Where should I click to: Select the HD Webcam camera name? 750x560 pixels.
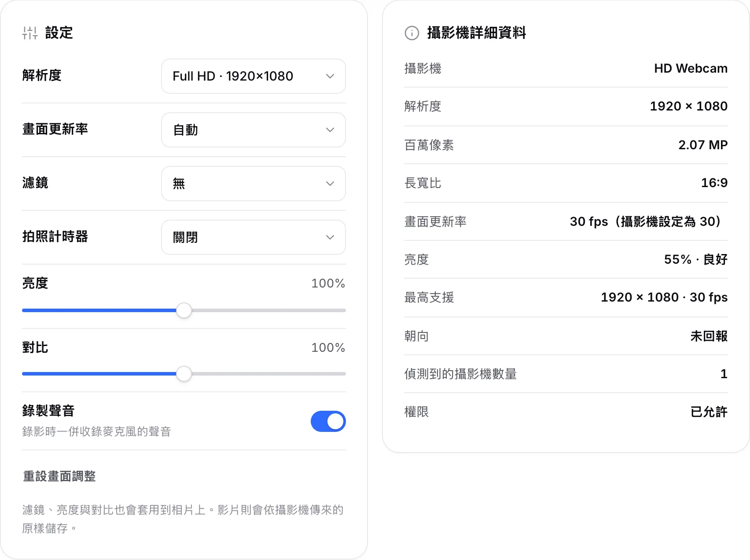(x=691, y=68)
